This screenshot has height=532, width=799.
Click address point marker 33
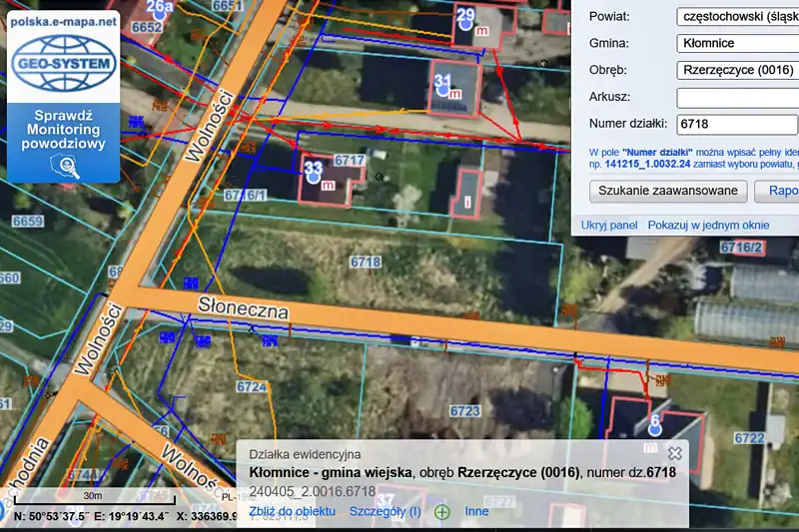coord(314,174)
